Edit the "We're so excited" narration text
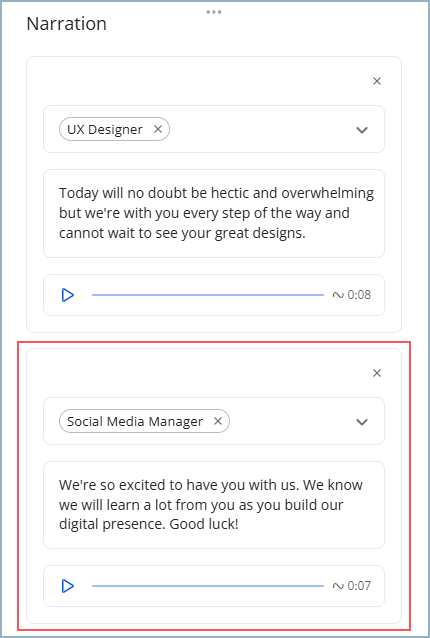 tap(214, 505)
